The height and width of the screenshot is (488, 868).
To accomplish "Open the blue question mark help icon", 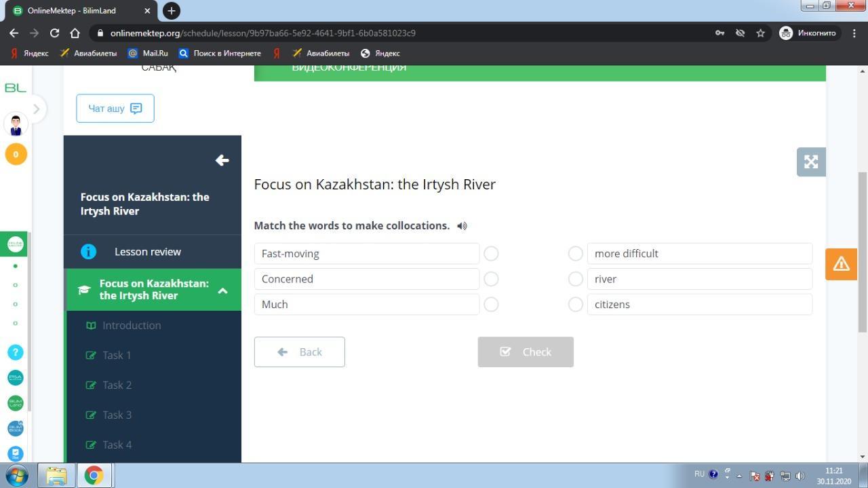I will click(x=15, y=352).
